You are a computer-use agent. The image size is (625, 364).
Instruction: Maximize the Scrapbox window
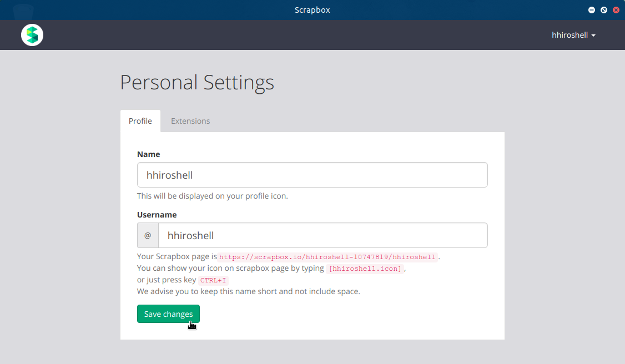pos(604,10)
